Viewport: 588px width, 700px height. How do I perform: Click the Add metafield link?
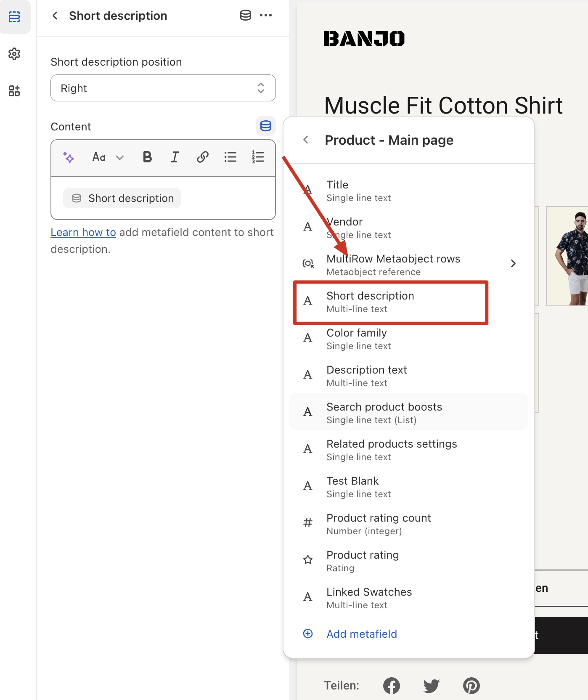click(x=362, y=634)
